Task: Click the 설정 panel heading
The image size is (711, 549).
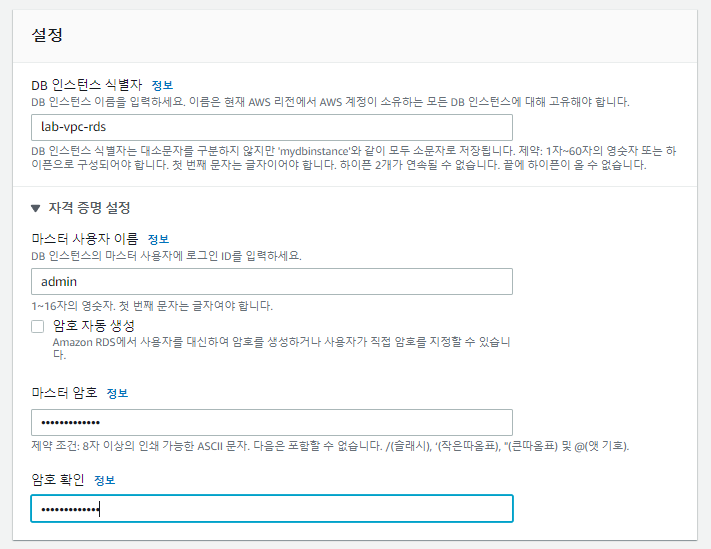Action: 47,35
